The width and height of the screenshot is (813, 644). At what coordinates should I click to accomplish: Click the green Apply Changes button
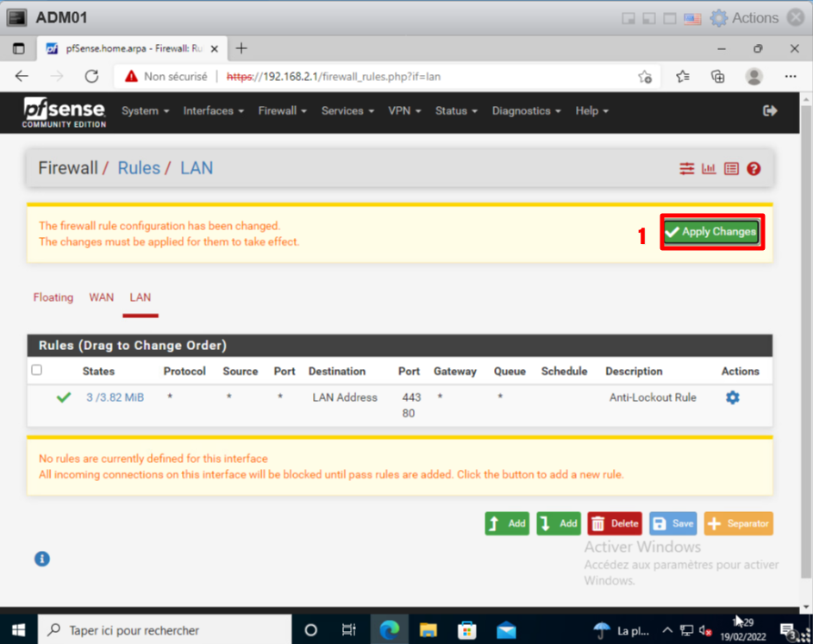pyautogui.click(x=711, y=232)
